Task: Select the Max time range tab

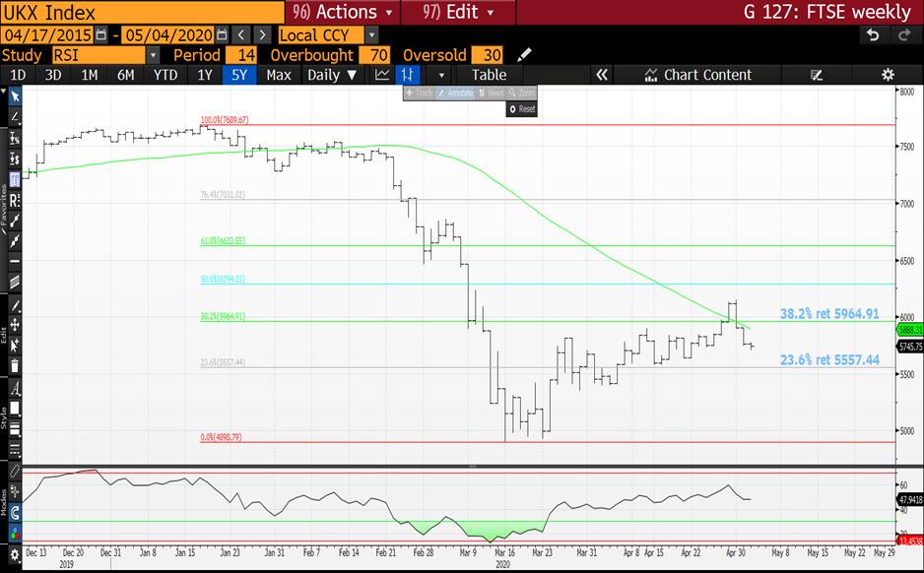Action: click(279, 75)
